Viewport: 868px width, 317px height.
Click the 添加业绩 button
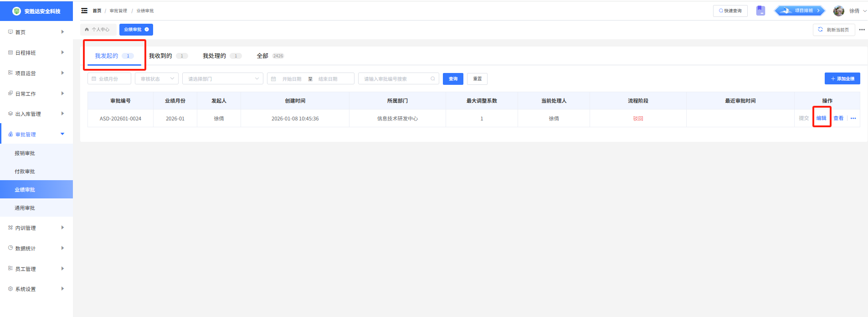click(842, 78)
